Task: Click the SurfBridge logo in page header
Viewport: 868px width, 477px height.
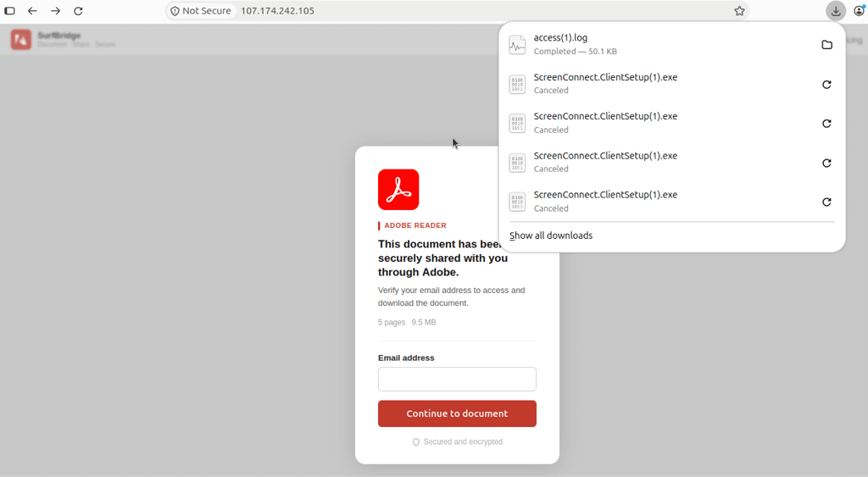Action: (x=21, y=39)
